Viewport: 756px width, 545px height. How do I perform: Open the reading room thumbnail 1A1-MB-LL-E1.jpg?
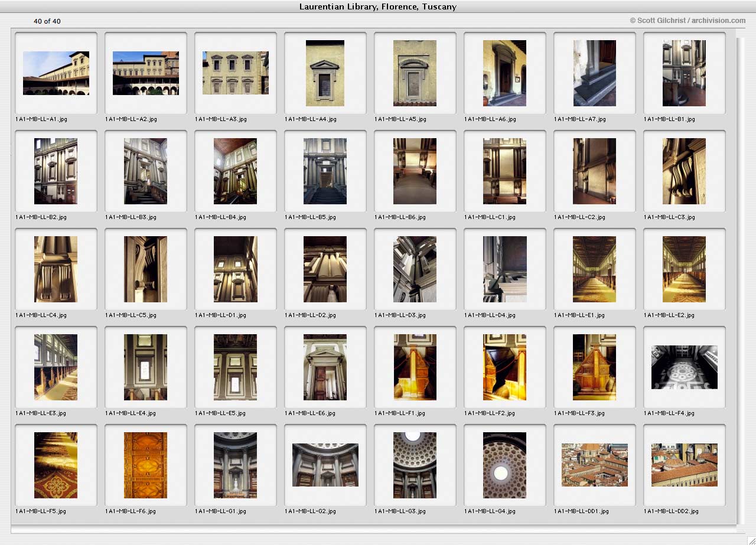point(595,269)
